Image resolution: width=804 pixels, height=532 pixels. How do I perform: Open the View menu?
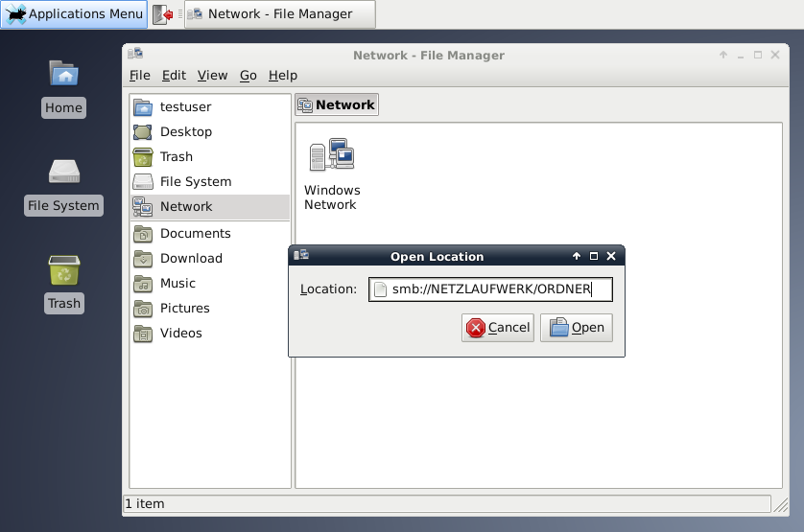click(212, 76)
